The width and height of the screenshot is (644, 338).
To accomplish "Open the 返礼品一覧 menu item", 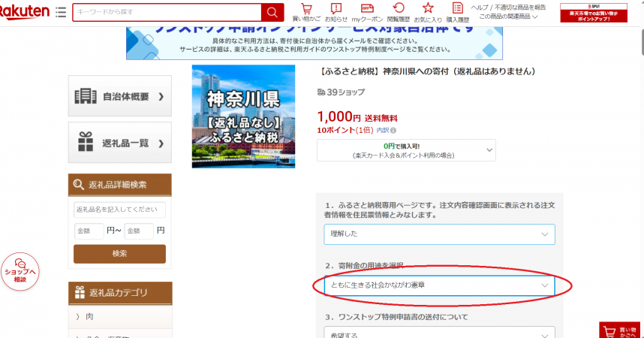I will [119, 143].
